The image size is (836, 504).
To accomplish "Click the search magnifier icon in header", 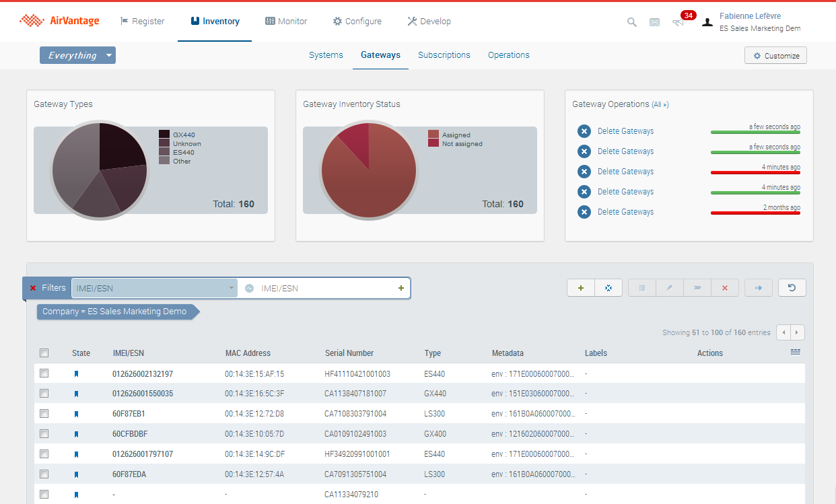I will (631, 22).
